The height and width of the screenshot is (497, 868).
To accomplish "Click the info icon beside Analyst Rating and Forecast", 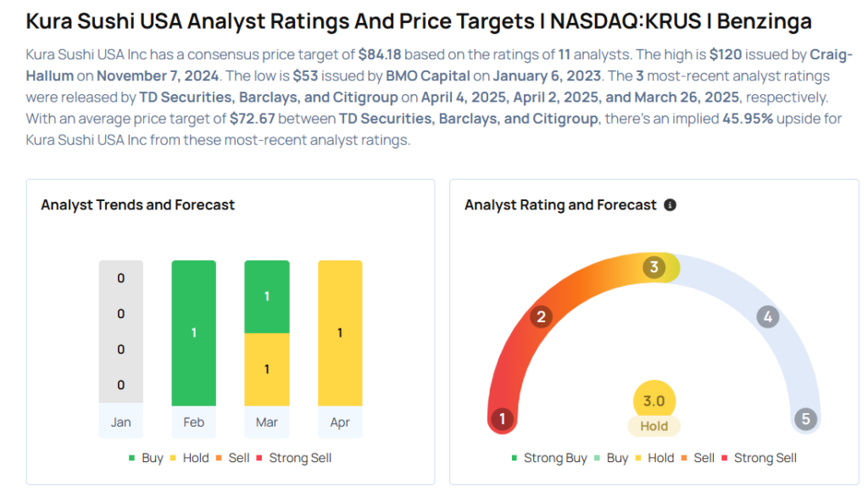I will [x=670, y=205].
